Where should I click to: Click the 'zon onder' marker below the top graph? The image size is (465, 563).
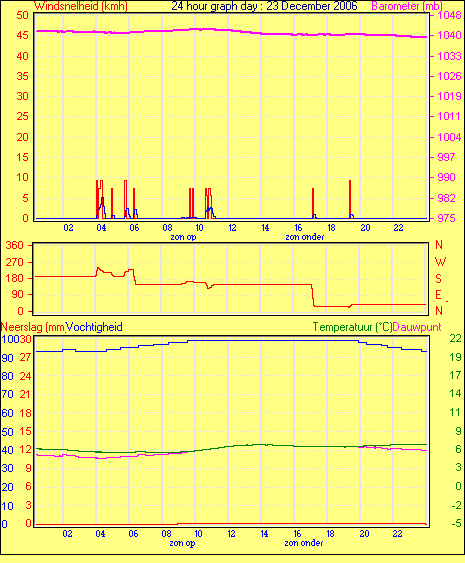pos(304,237)
